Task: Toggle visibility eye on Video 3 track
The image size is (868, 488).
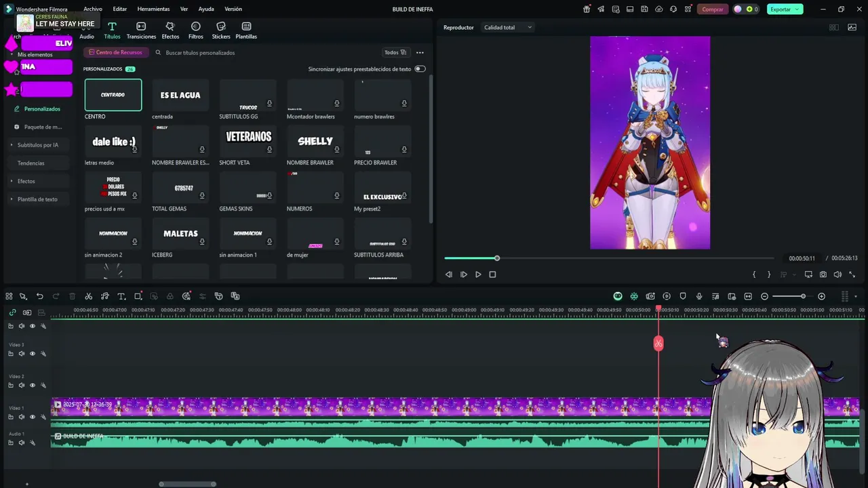Action: pos(32,354)
